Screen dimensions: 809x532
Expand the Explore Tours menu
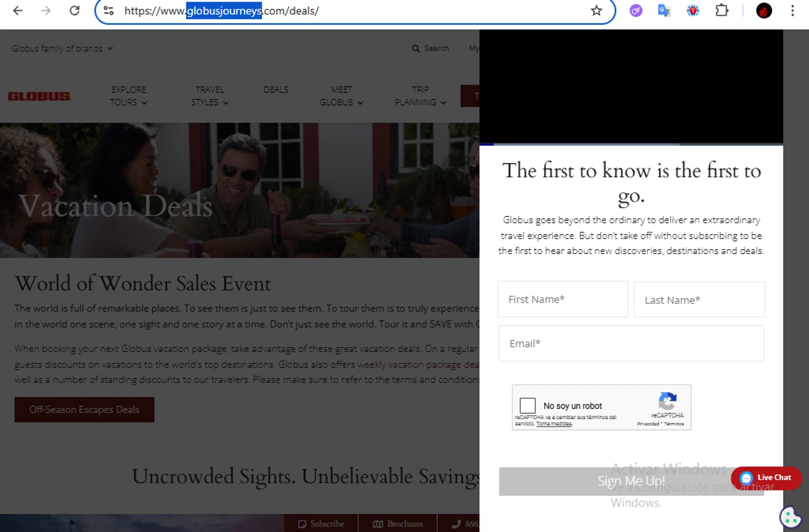click(x=128, y=96)
